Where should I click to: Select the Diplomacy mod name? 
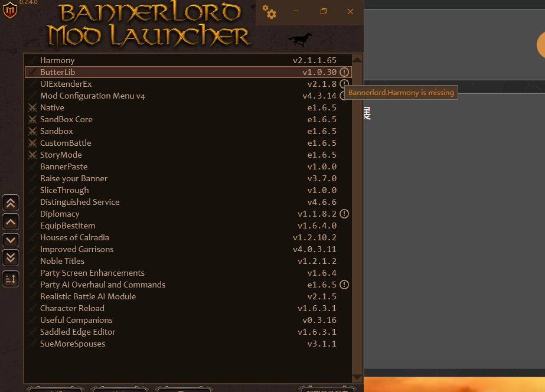(60, 214)
